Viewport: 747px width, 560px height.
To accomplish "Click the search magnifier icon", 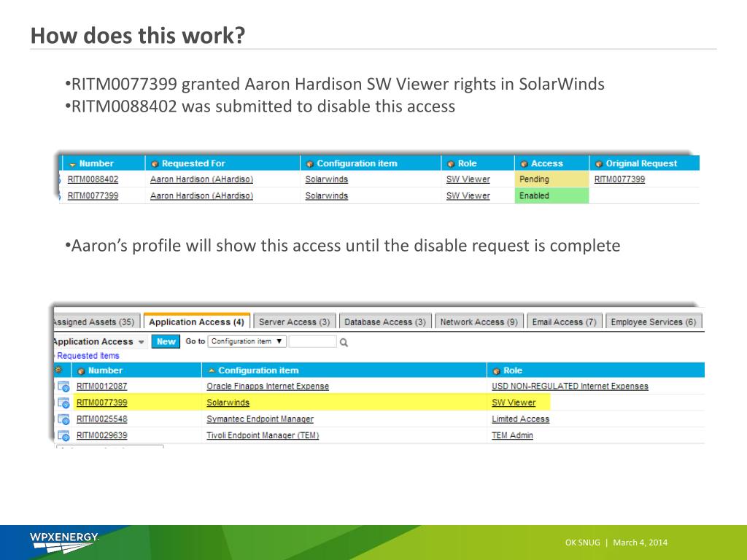I will pos(344,343).
